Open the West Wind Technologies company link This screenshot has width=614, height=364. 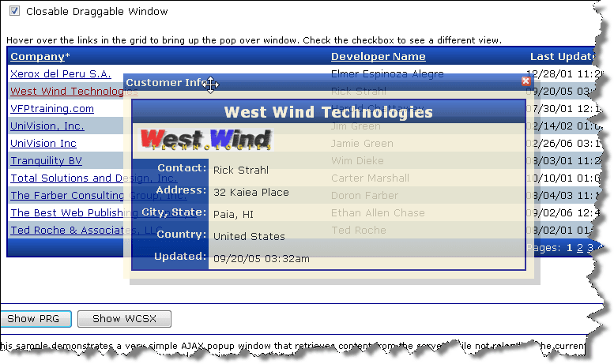point(74,91)
